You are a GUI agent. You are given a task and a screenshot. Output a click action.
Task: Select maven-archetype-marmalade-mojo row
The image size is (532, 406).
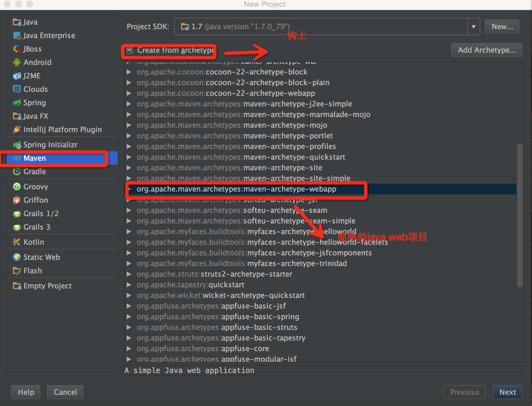click(321, 115)
